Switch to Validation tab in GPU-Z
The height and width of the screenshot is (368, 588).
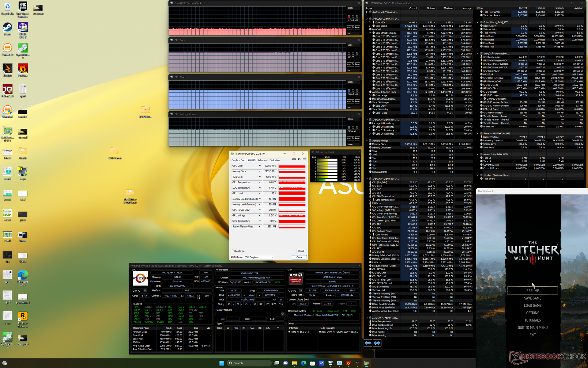pos(275,160)
